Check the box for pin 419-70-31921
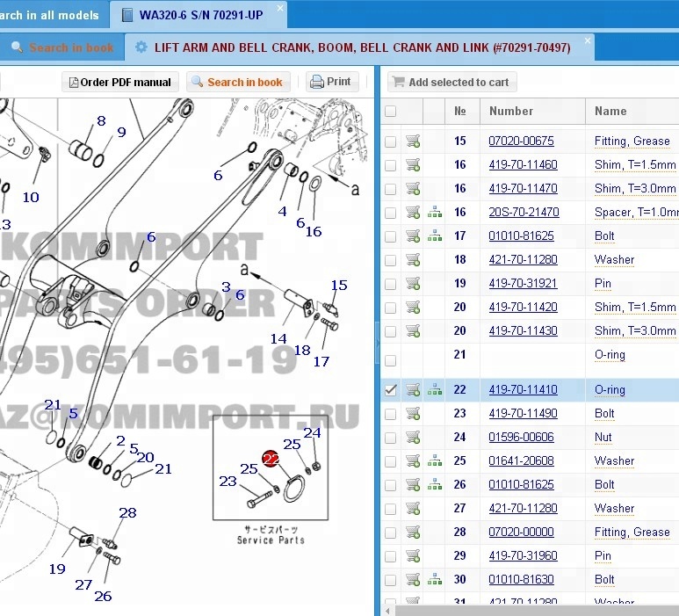The image size is (679, 616). point(390,284)
